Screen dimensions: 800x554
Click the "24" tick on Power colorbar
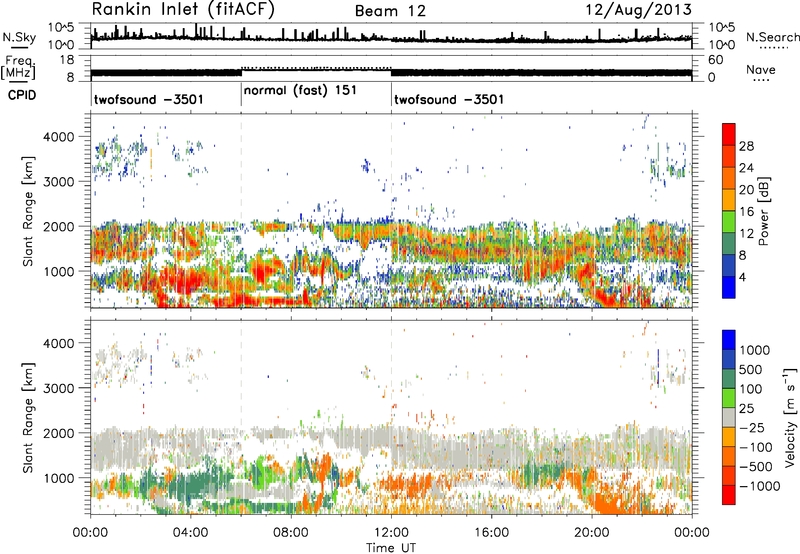746,168
